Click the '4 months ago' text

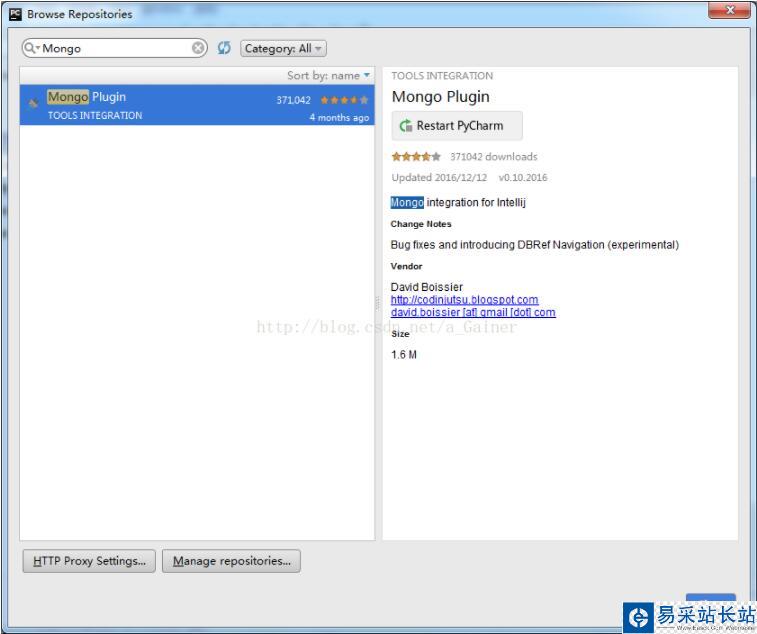339,117
